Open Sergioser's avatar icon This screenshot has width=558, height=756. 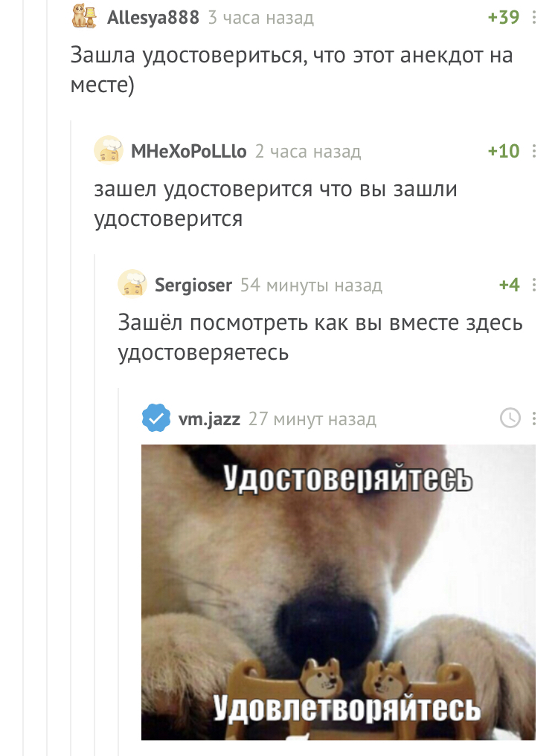pyautogui.click(x=132, y=284)
